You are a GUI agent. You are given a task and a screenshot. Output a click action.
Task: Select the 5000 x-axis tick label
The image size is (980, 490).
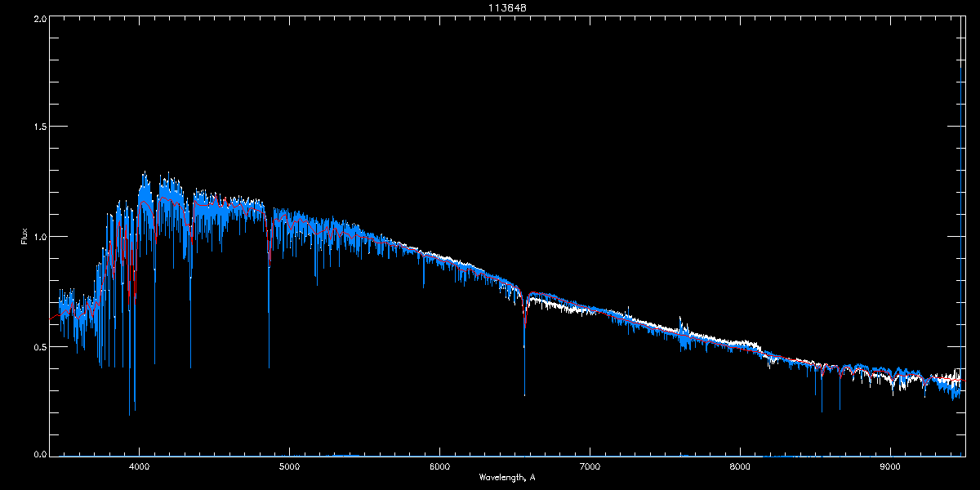289,467
